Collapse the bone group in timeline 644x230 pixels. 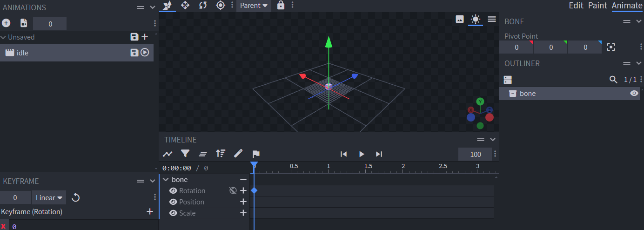point(165,180)
